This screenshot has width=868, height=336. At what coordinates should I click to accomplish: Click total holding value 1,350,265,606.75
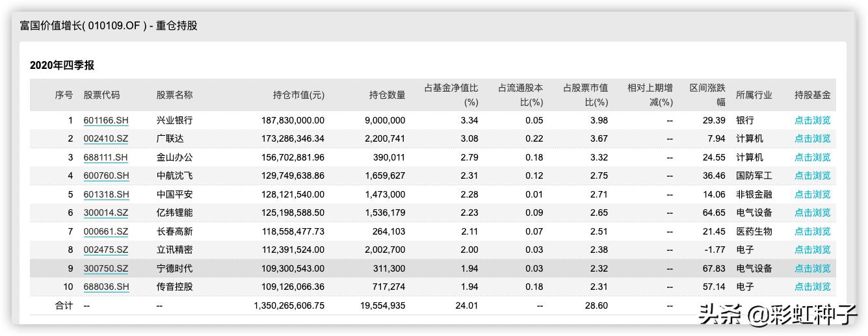point(289,305)
